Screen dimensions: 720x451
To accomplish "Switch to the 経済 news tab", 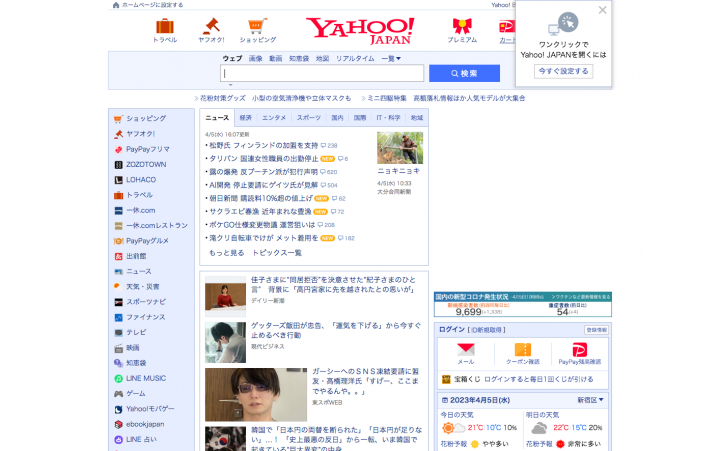I will (246, 118).
